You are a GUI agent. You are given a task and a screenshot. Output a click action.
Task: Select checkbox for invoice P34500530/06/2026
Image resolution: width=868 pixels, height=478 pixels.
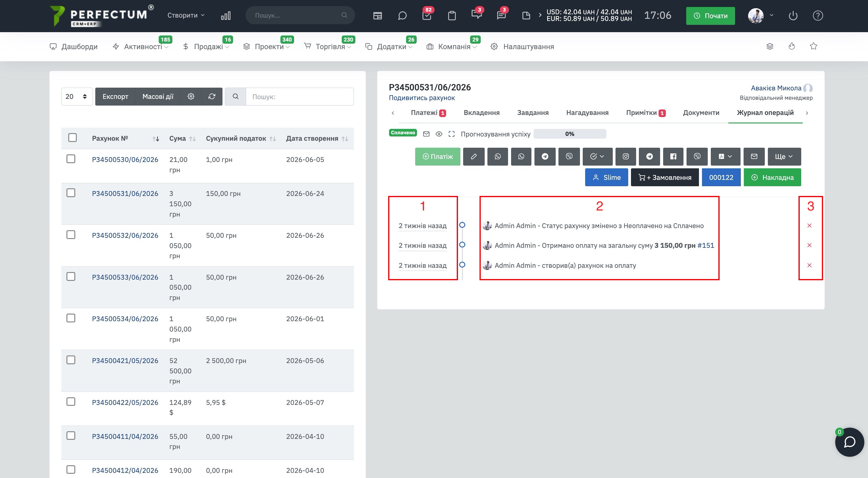71,159
